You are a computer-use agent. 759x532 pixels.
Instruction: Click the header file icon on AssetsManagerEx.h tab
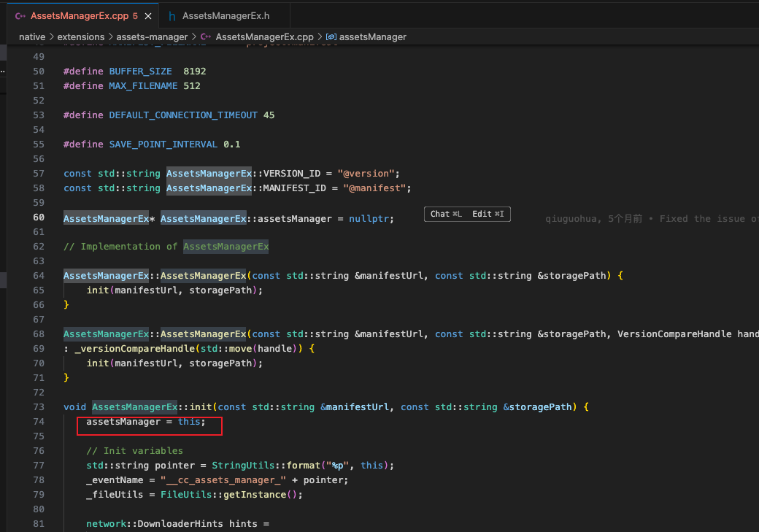click(x=172, y=17)
